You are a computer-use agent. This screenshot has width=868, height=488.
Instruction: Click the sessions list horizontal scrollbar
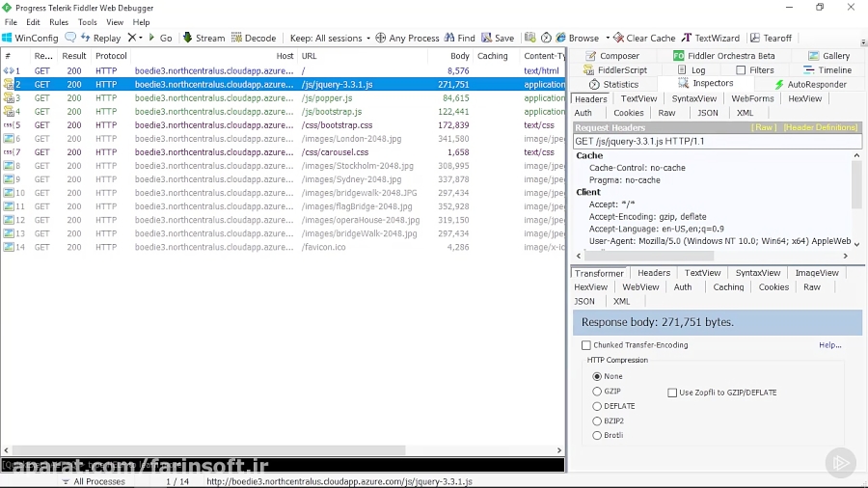click(209, 450)
